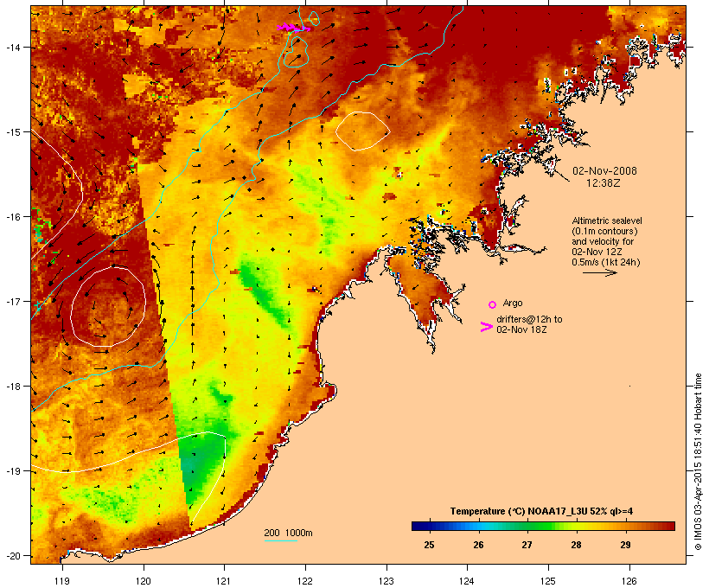Viewport: 709px width, 588px height.
Task: Click the '02-Nov 18Z' legend text
Action: coord(521,329)
